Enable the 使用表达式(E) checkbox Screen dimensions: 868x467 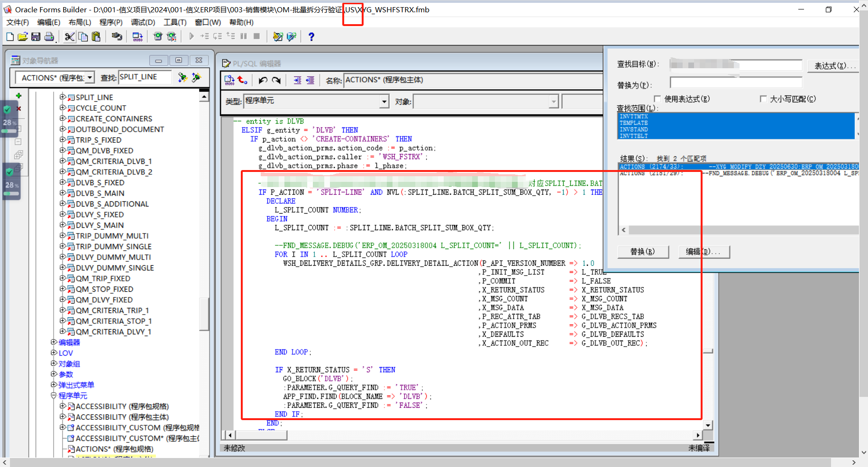click(658, 99)
